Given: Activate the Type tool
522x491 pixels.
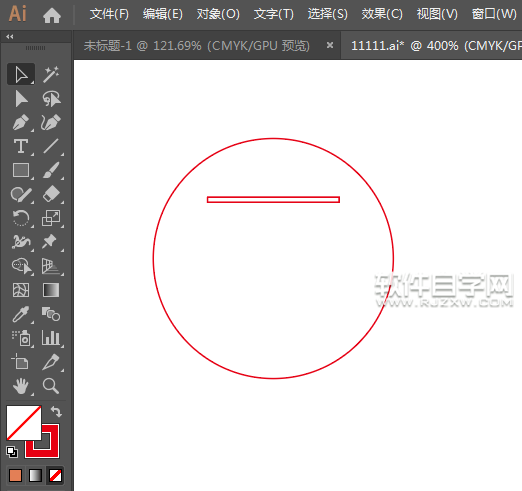Looking at the screenshot, I should pyautogui.click(x=21, y=146).
